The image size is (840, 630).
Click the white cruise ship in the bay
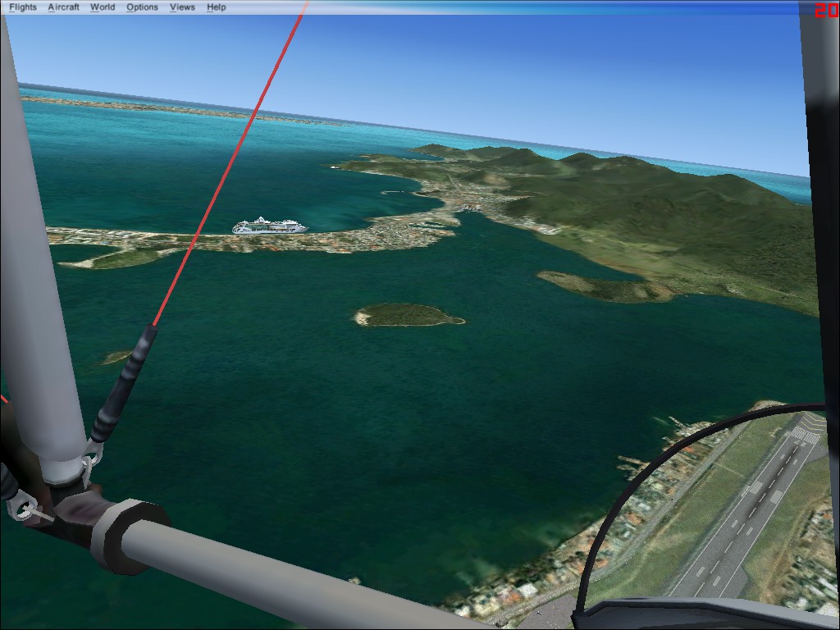[269, 226]
